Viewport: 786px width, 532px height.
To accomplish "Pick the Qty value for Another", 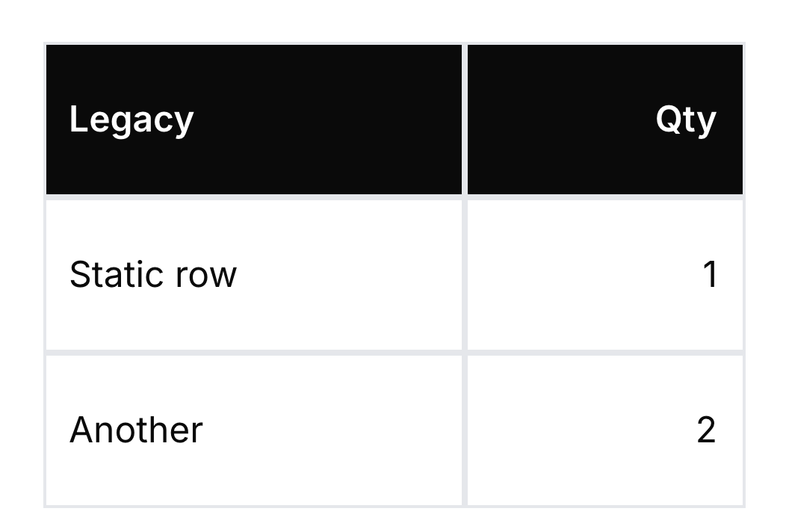I will point(605,430).
